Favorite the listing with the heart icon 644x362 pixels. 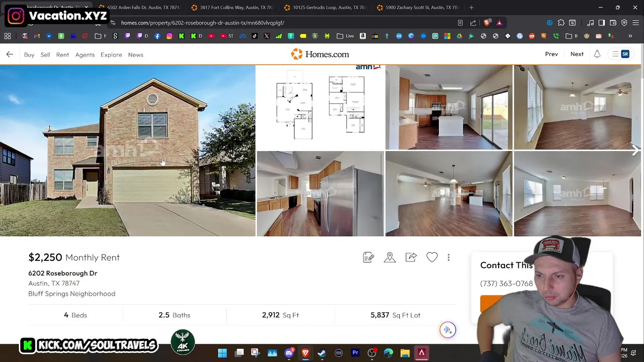point(432,257)
